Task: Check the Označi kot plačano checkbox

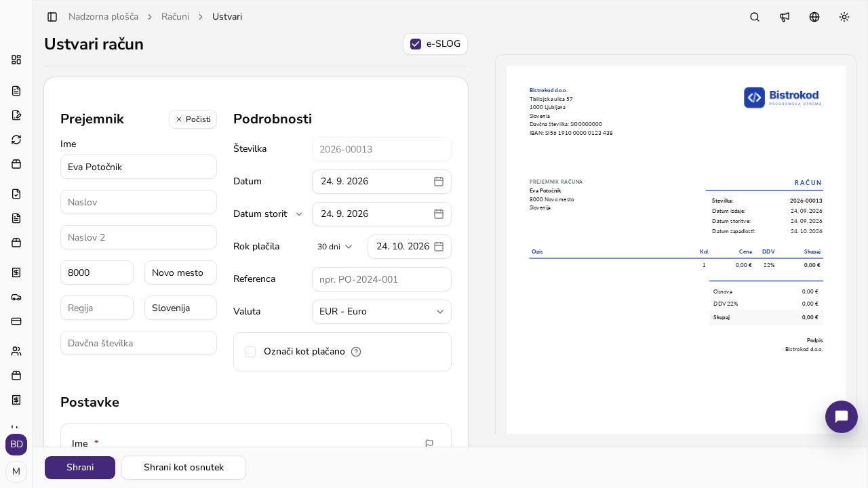Action: (250, 352)
